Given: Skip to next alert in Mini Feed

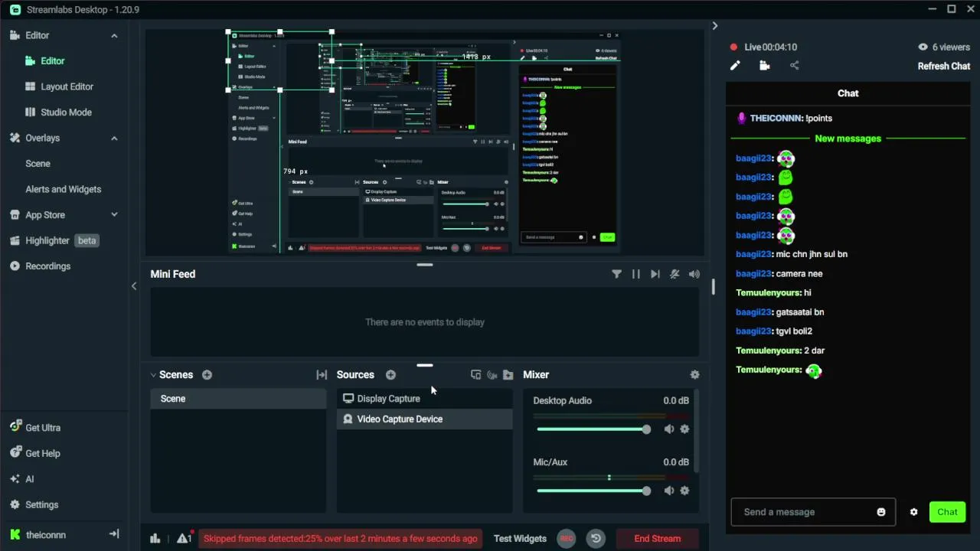Looking at the screenshot, I should coord(655,274).
